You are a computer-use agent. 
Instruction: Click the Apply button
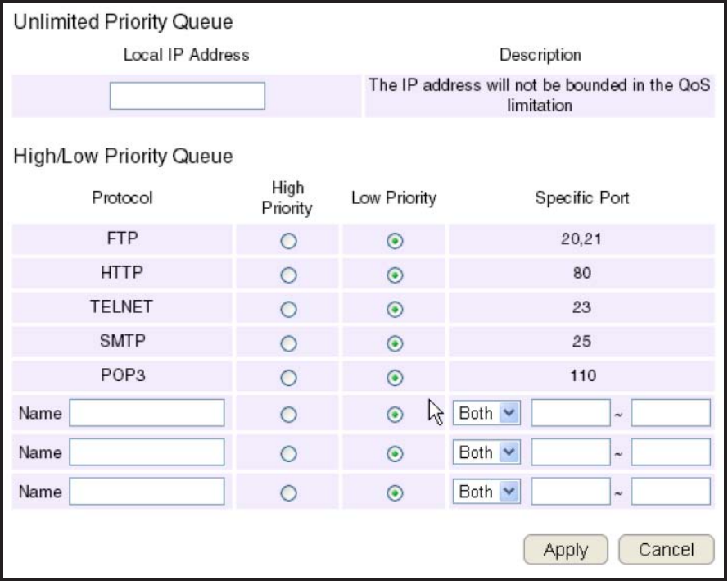[566, 550]
